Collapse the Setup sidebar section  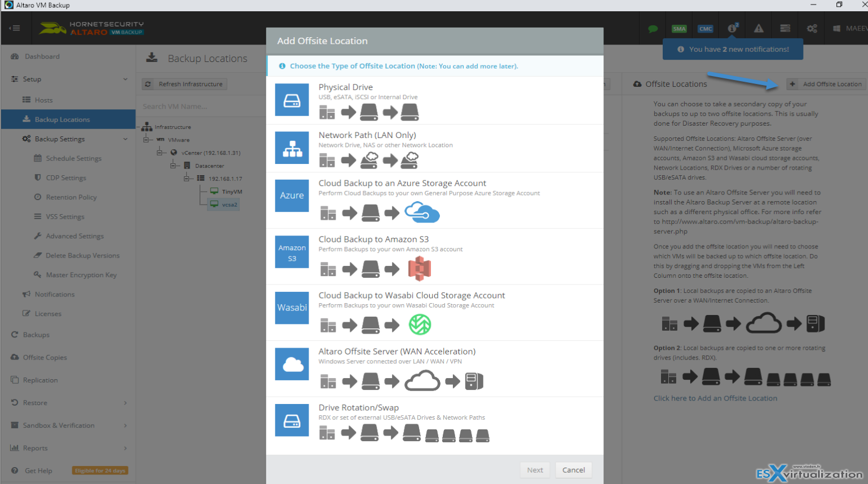click(125, 79)
